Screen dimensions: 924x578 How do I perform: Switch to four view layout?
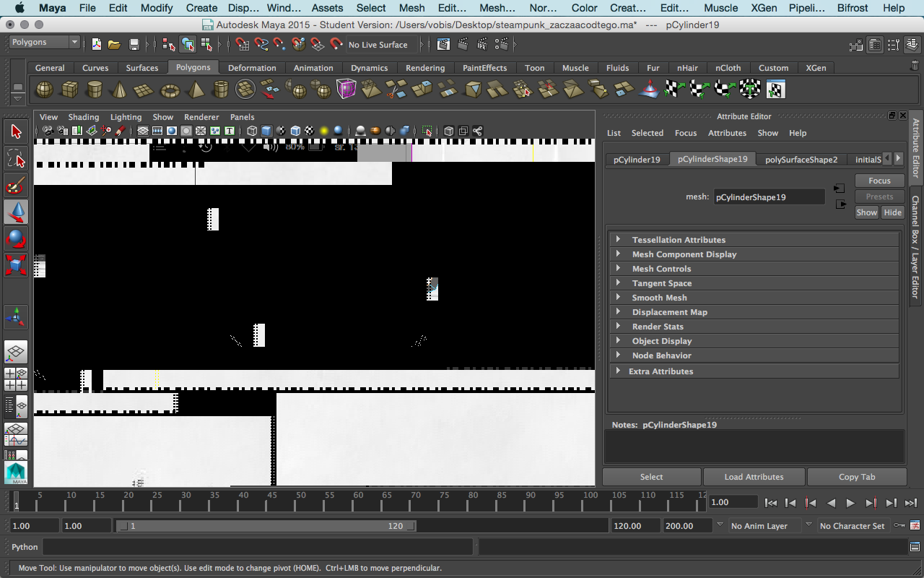[16, 379]
